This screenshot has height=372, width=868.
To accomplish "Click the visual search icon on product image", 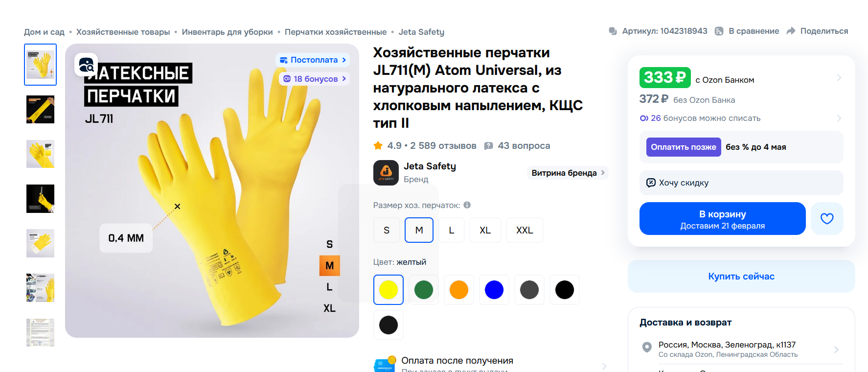I will [x=86, y=65].
